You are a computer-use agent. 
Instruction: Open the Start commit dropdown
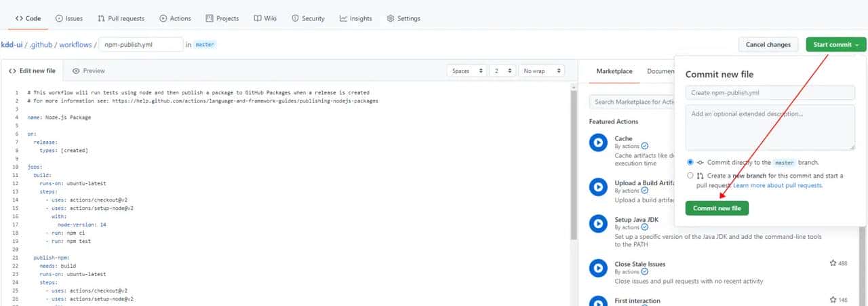[836, 45]
